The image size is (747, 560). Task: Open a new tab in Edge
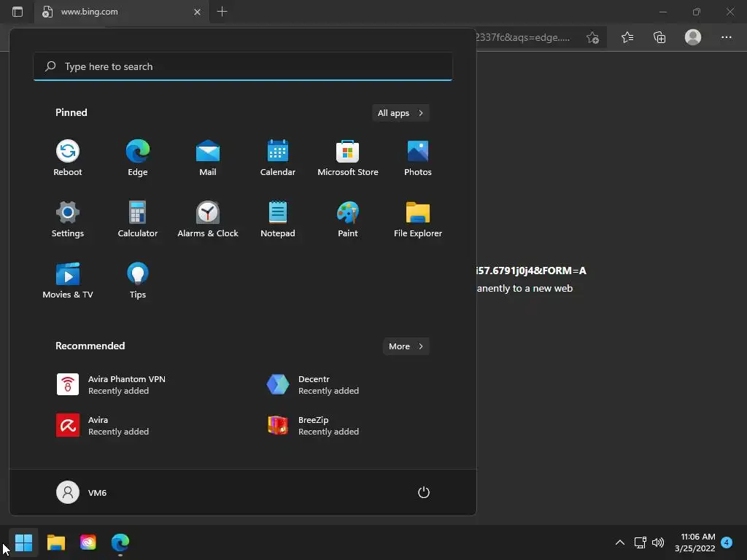pyautogui.click(x=222, y=12)
